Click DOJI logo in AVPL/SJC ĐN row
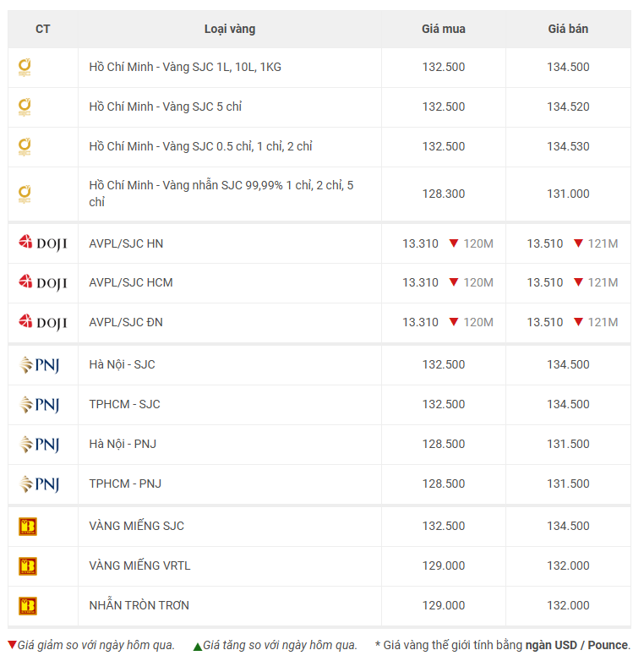Screen dimensions: 644x661 (42, 322)
